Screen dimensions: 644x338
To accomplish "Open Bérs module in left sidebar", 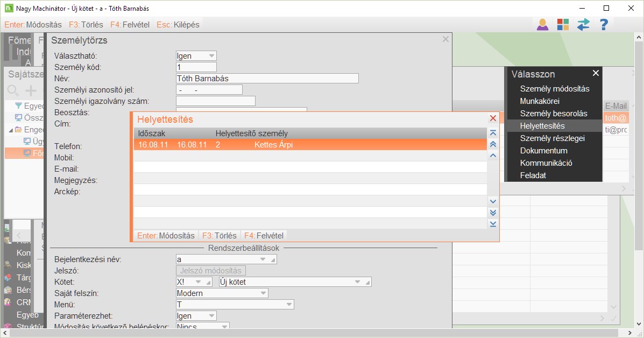I will (24, 290).
